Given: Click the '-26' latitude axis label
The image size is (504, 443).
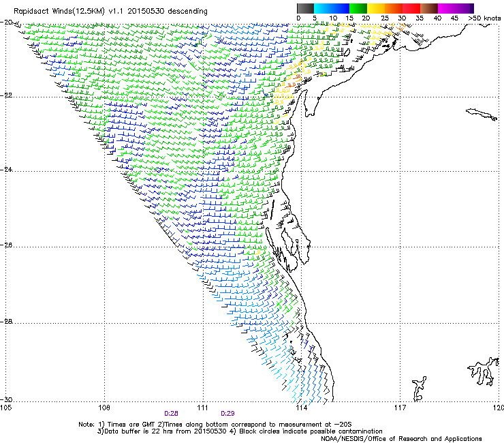Looking at the screenshot, I should pos(6,245).
